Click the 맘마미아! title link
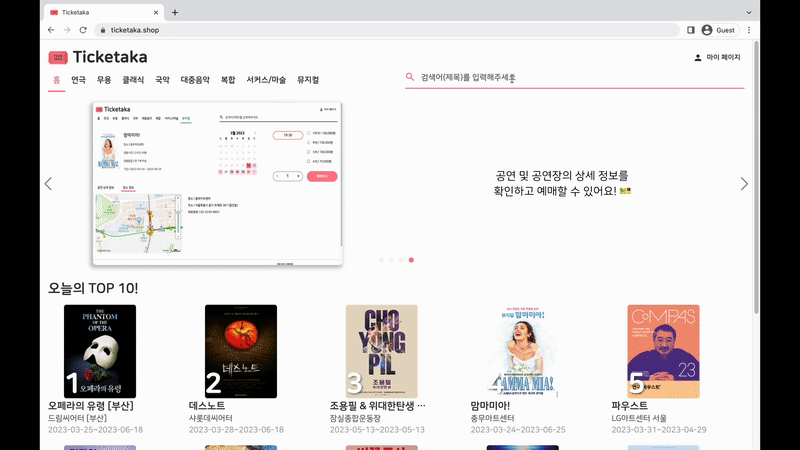Image resolution: width=800 pixels, height=450 pixels. (490, 406)
